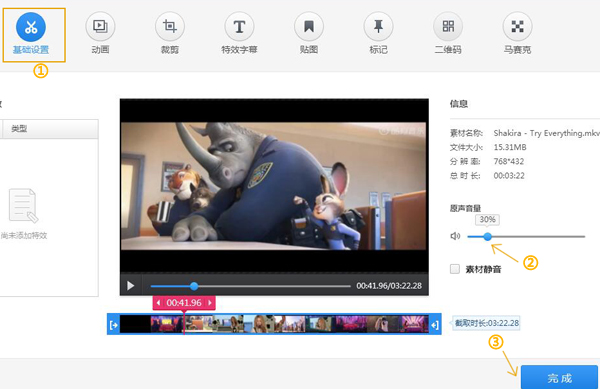Click the 00:41.96 timeline marker label

[x=184, y=303]
